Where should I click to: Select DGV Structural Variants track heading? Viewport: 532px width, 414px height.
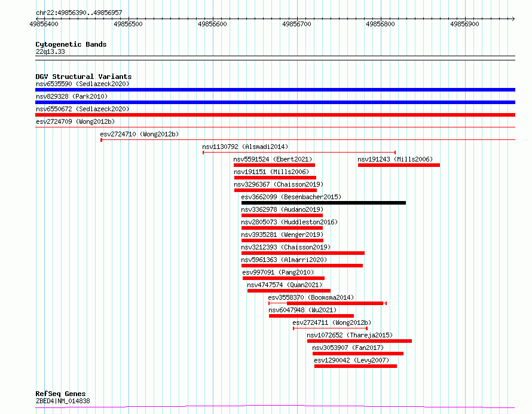84,77
